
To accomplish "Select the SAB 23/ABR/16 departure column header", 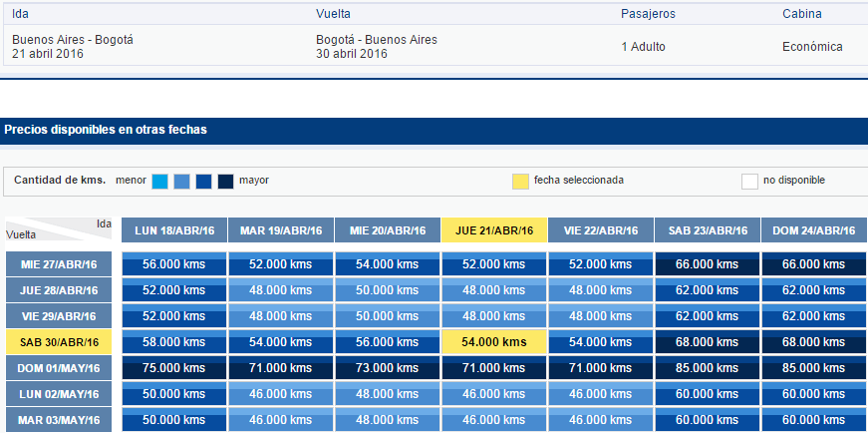I will [708, 230].
